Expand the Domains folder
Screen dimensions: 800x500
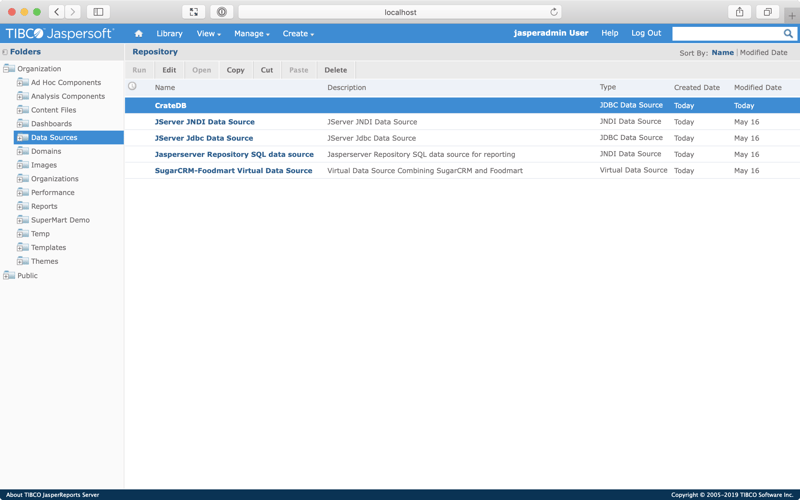click(x=22, y=151)
